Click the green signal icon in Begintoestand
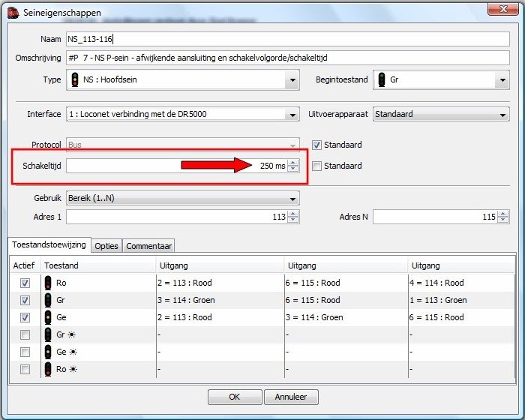The width and height of the screenshot is (525, 420). [x=382, y=80]
